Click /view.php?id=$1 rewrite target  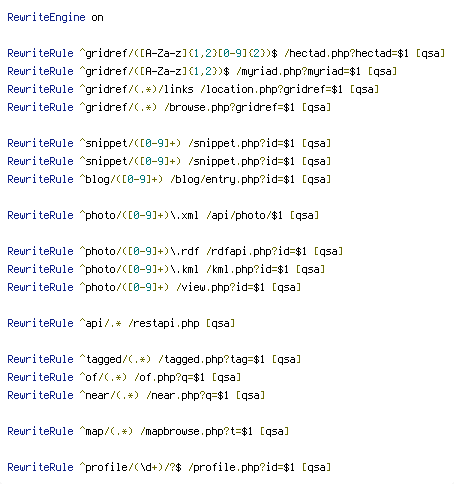tap(220, 287)
